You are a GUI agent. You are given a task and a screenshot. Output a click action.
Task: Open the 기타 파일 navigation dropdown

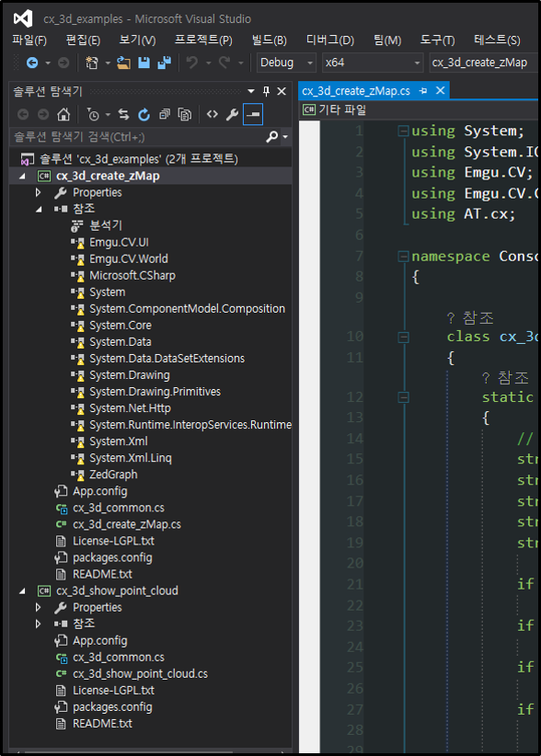420,110
